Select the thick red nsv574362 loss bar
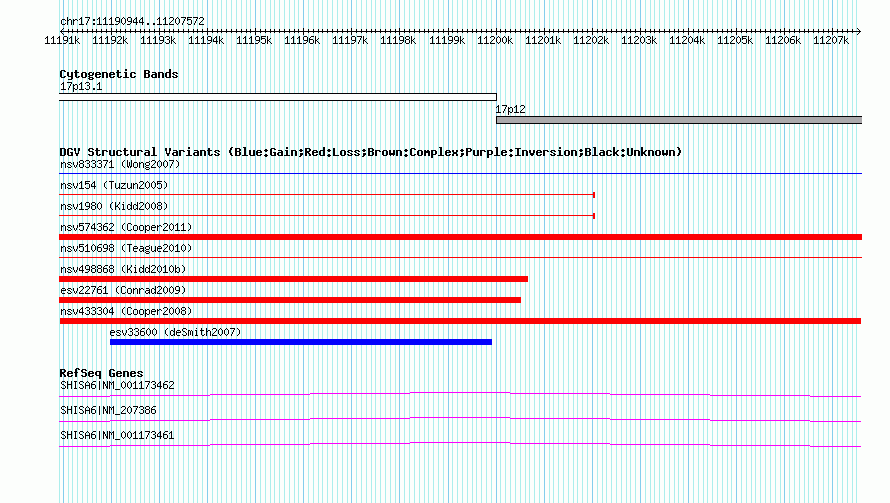The height and width of the screenshot is (503, 890). point(460,237)
